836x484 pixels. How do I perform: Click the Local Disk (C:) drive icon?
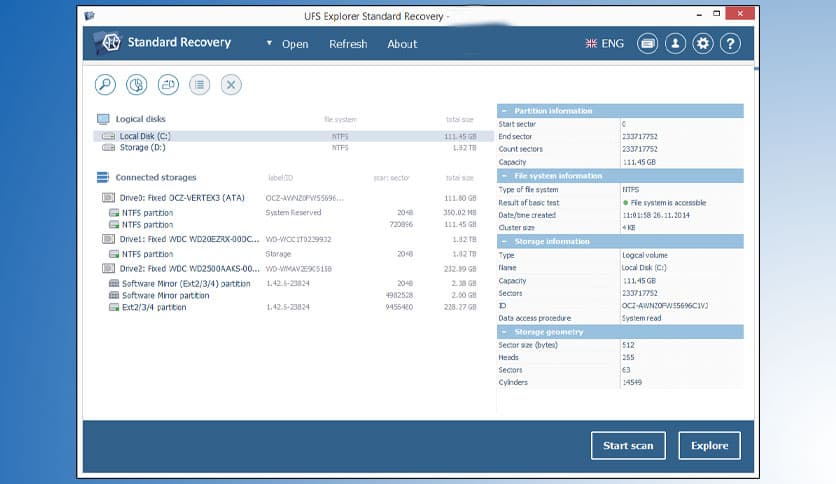[108, 136]
